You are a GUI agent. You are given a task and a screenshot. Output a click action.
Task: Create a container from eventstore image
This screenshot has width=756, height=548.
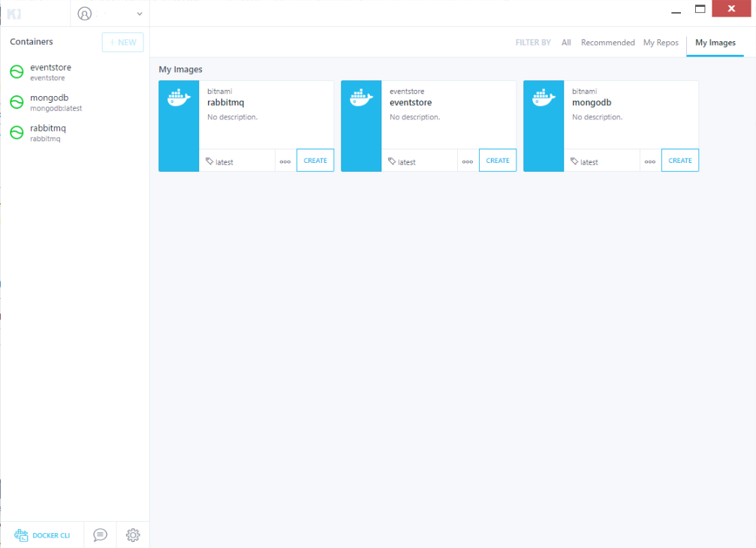(x=498, y=161)
